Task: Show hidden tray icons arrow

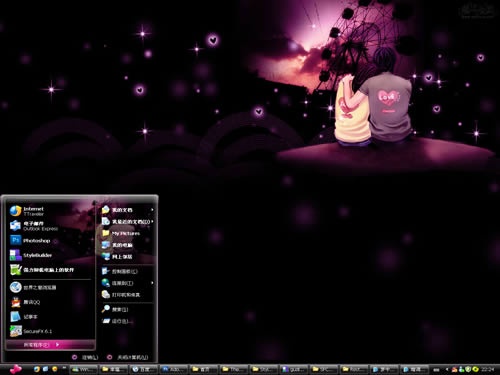Action: click(x=447, y=369)
